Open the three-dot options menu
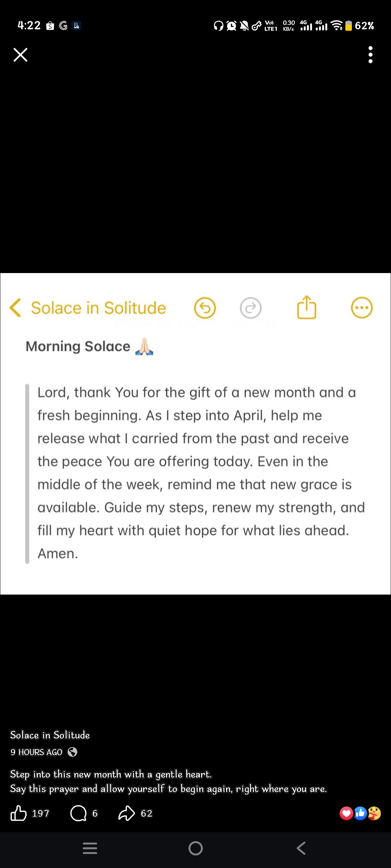Viewport: 391px width, 868px height. pyautogui.click(x=370, y=55)
